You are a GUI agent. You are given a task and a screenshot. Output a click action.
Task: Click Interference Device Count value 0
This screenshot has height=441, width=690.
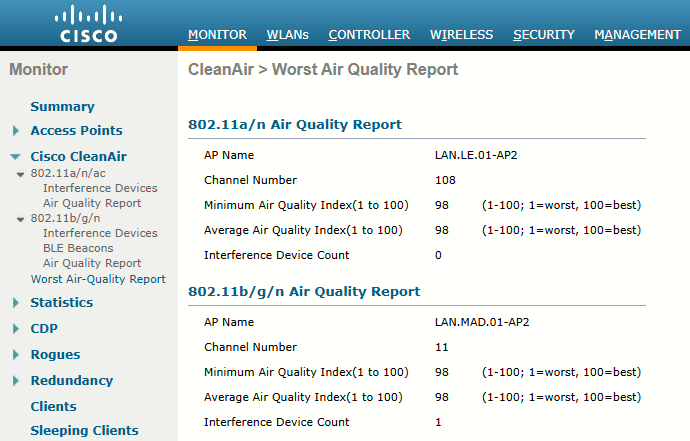(438, 255)
